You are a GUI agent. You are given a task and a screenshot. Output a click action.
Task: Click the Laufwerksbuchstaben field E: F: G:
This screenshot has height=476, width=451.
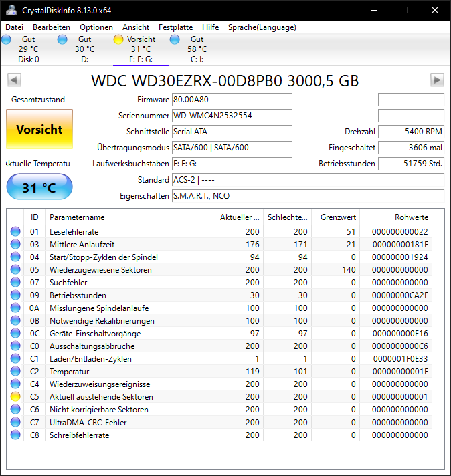tap(232, 164)
